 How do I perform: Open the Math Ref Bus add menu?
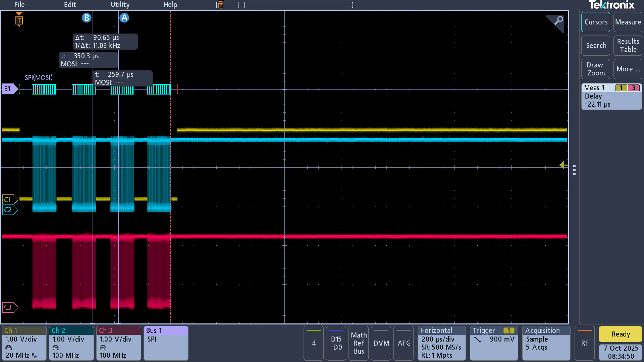[x=359, y=343]
